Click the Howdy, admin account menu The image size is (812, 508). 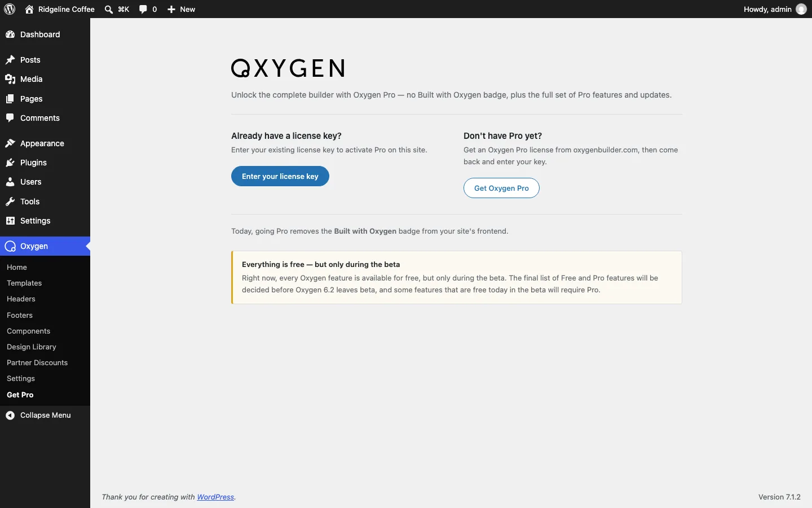coord(775,9)
